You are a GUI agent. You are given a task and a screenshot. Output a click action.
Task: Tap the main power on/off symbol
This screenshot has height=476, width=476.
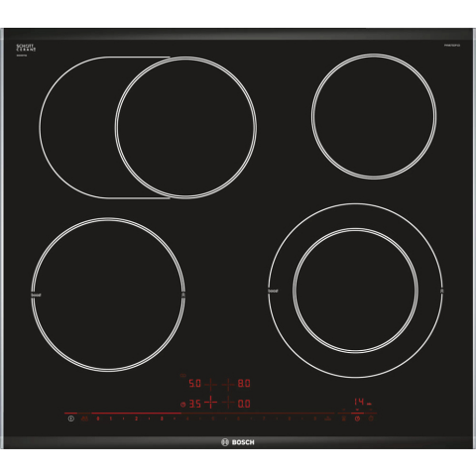70,418
